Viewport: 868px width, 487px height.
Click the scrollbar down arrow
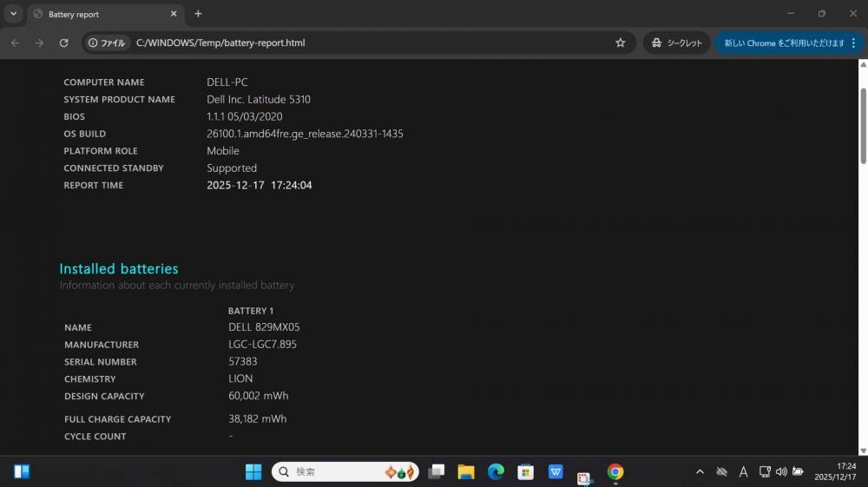863,451
